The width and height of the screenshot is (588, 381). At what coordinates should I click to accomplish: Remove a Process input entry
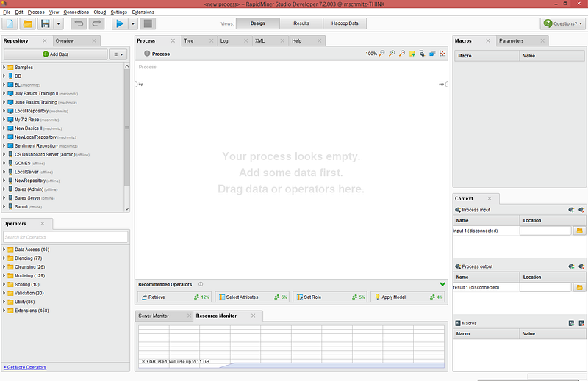point(581,210)
